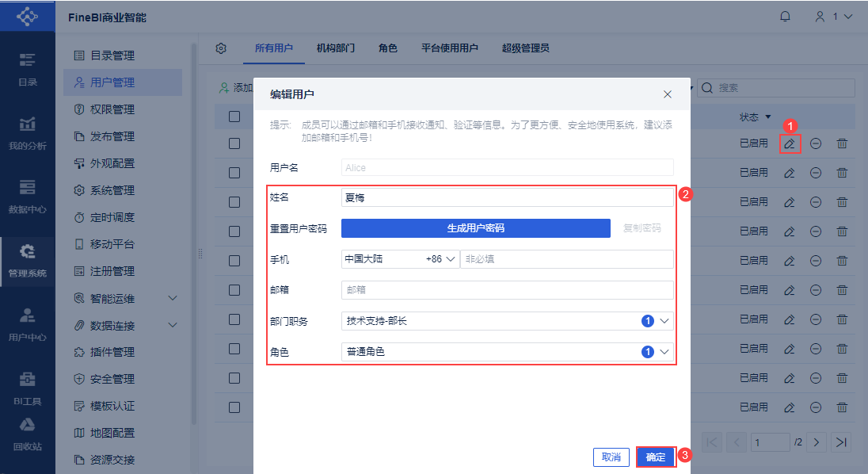Open 数据中心 in left navigation bar
Image resolution: width=868 pixels, height=474 pixels.
27,197
